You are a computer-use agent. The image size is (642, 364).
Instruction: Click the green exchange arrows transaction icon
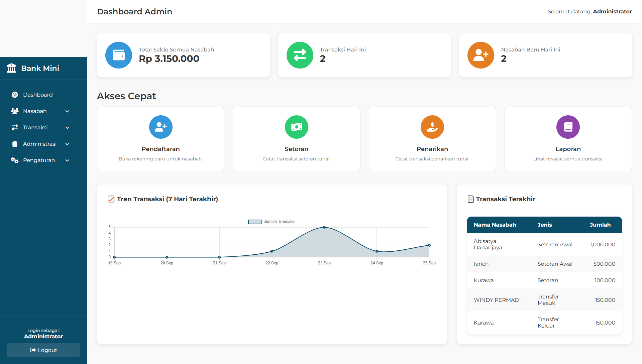(300, 55)
